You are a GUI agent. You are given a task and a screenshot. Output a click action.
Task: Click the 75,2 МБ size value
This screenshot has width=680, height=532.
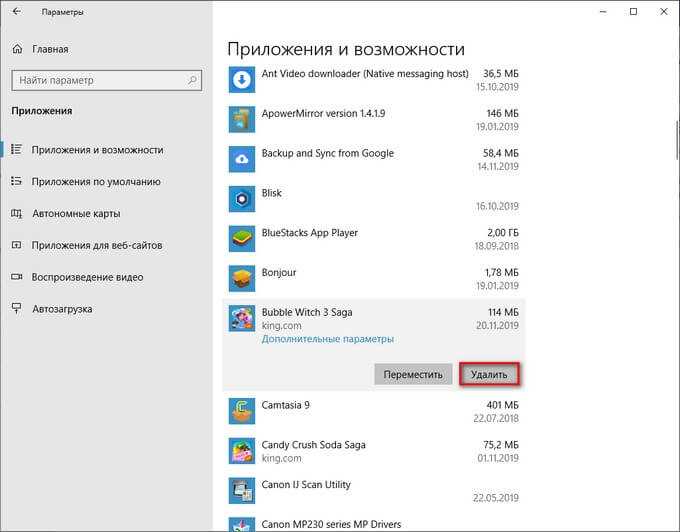pyautogui.click(x=501, y=445)
